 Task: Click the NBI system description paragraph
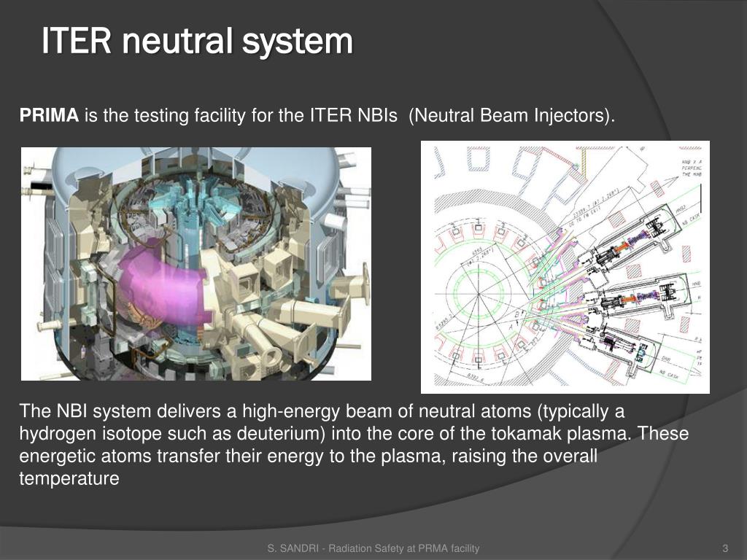pos(354,444)
